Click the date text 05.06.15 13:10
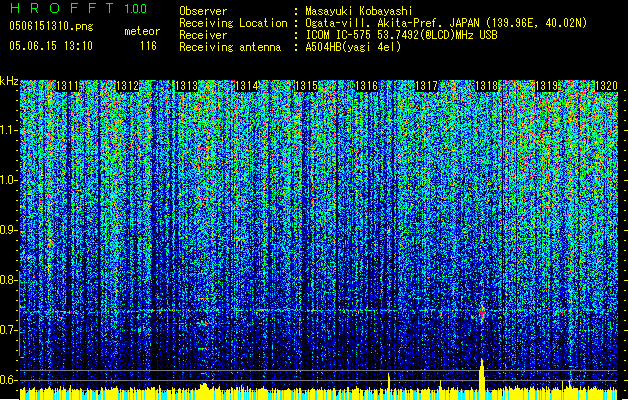Screen dimensions: 629x400 pyautogui.click(x=51, y=46)
